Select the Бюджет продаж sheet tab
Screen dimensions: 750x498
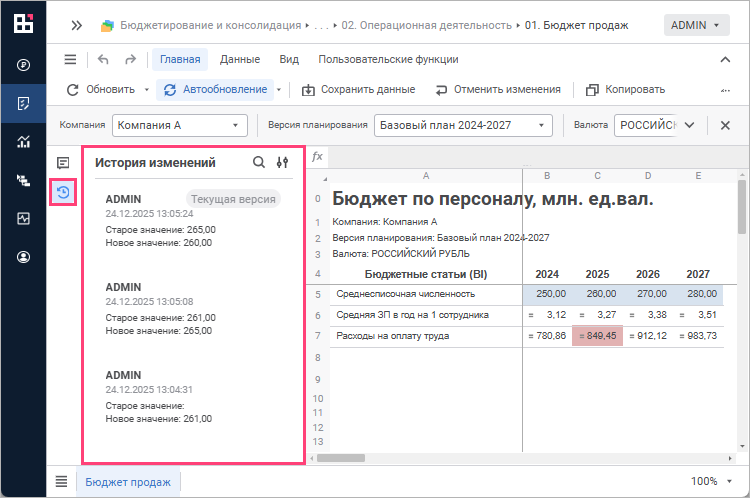click(128, 482)
